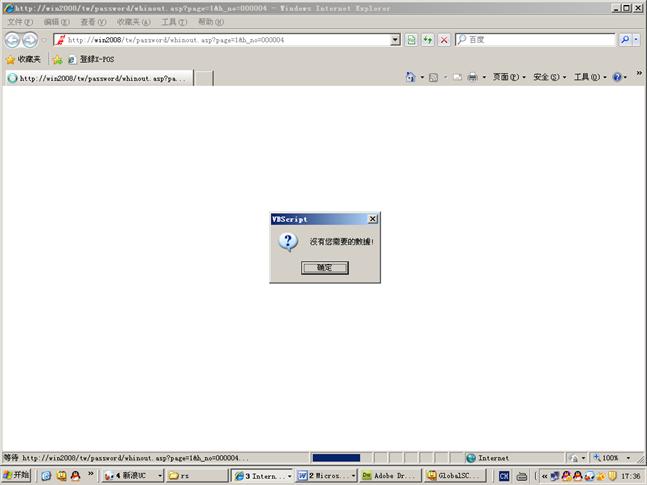The height and width of the screenshot is (485, 647).
Task: Expand the address bar URL history dropdown
Action: tap(395, 40)
